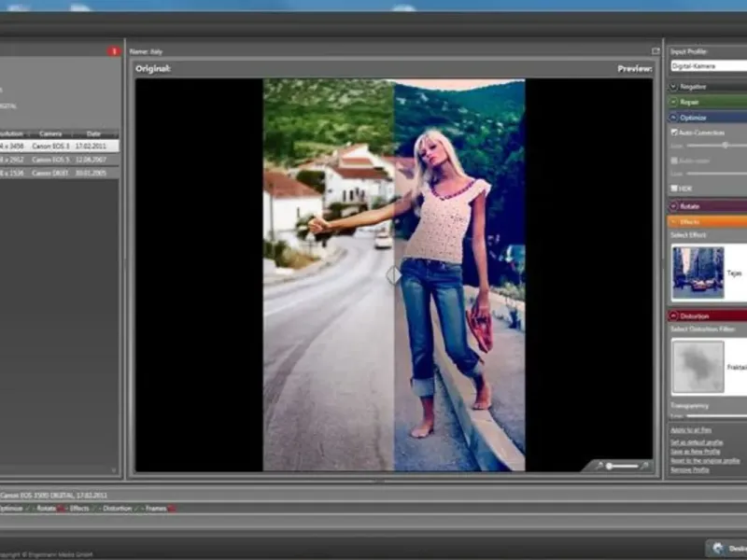Click the Save as New Profile link

click(x=695, y=452)
